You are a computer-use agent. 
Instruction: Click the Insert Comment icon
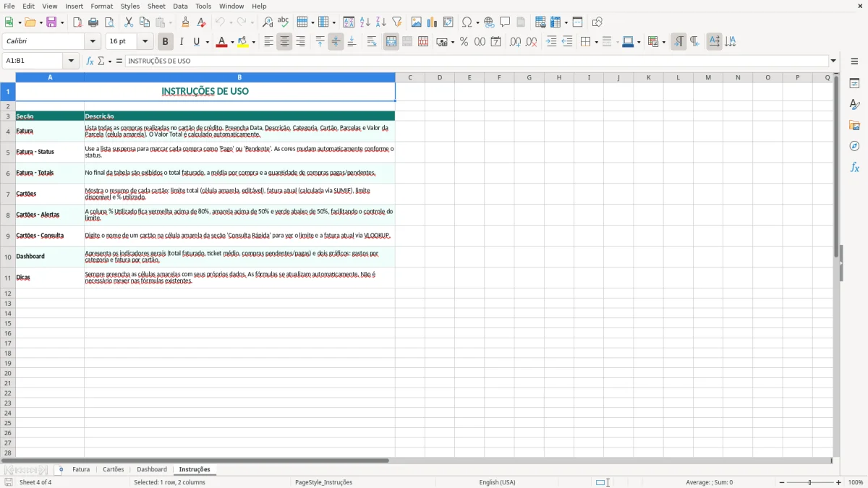coord(505,22)
